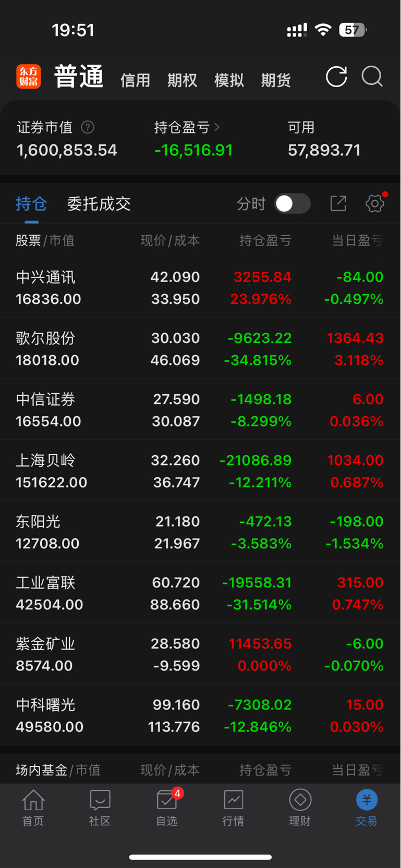Open the 委托成交 tab
This screenshot has height=868, width=401.
pyautogui.click(x=99, y=204)
